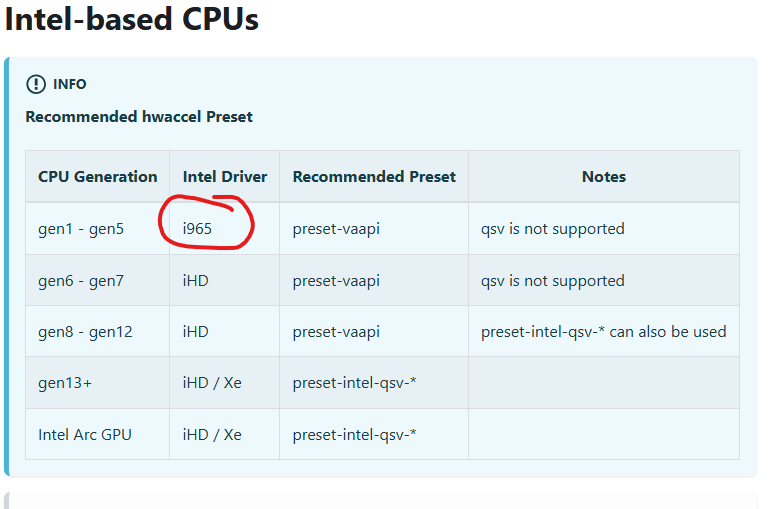
Task: Click the "Intel Driver" column header
Action: (x=225, y=177)
